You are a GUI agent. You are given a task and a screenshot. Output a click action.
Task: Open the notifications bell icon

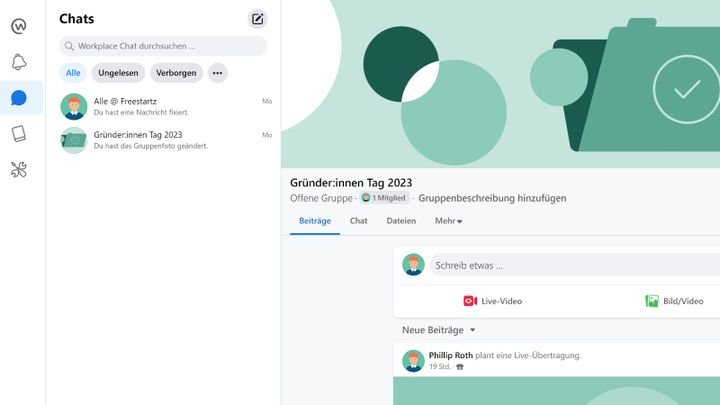(x=19, y=62)
